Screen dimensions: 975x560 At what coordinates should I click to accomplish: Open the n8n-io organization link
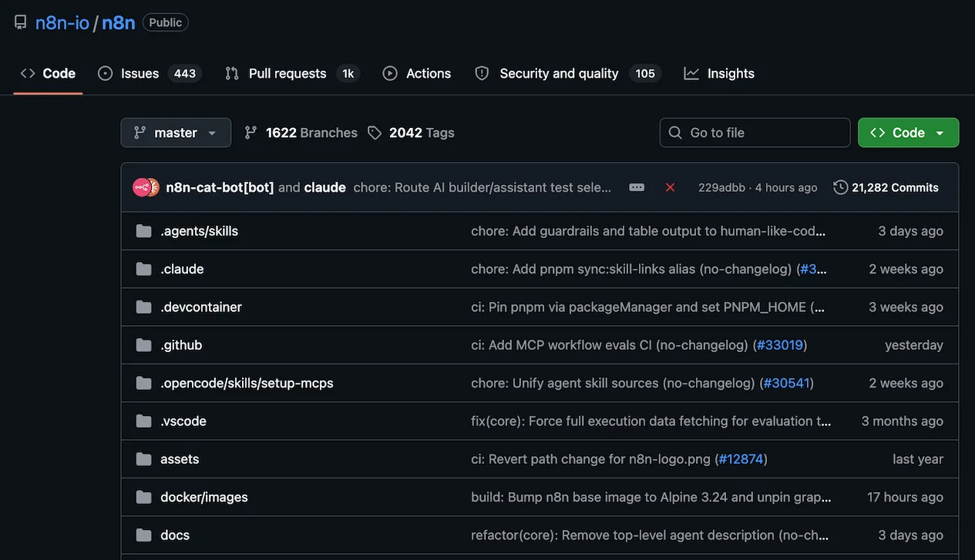point(62,22)
